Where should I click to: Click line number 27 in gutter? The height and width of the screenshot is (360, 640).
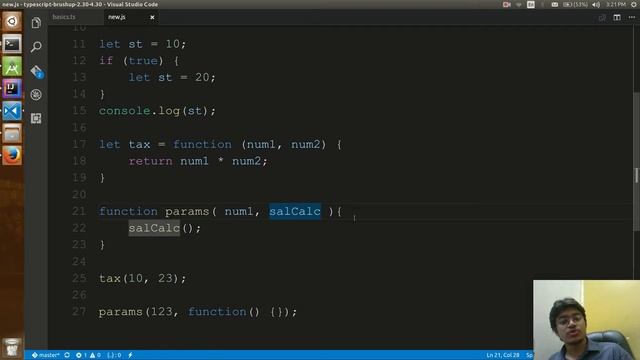click(79, 311)
